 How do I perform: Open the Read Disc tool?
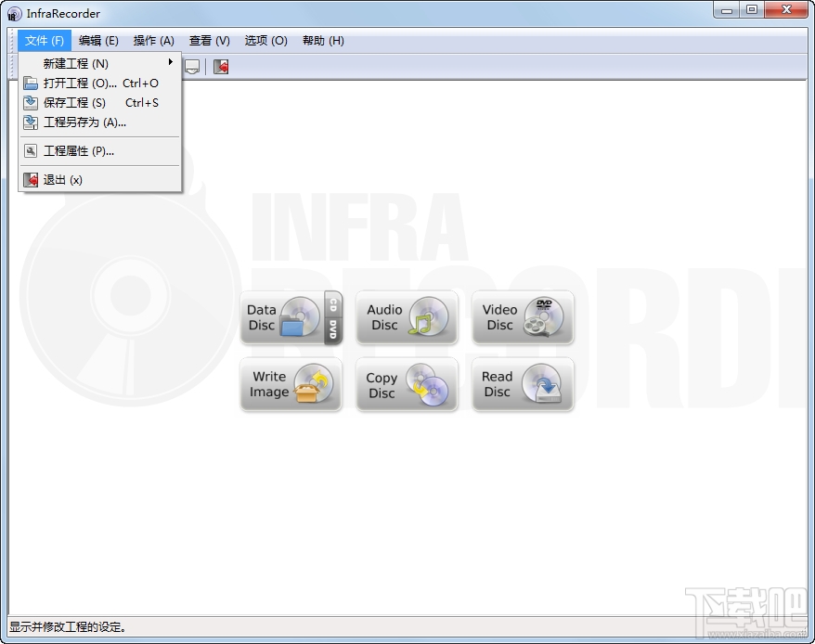coord(523,385)
